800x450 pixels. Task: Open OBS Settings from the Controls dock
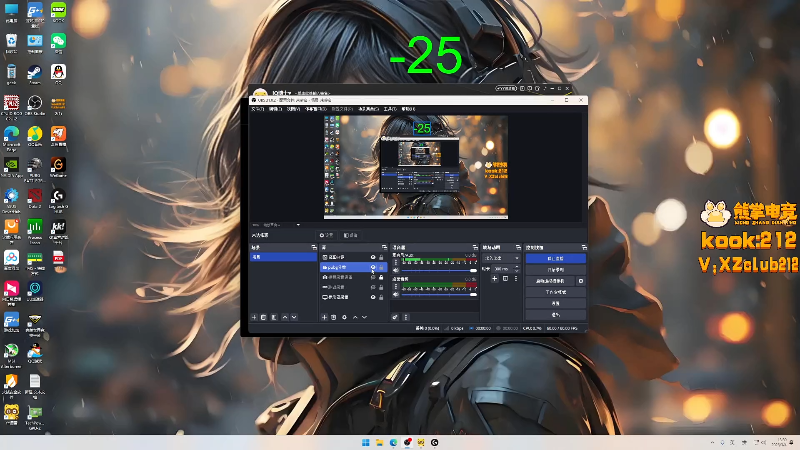click(x=556, y=304)
